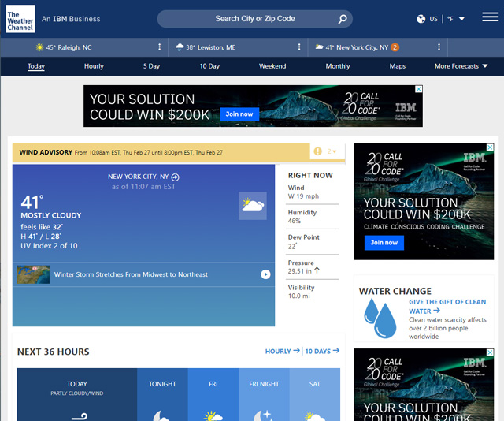The image size is (504, 421).
Task: Click the FRI NIGHT moon forecast icon
Action: coord(264,415)
